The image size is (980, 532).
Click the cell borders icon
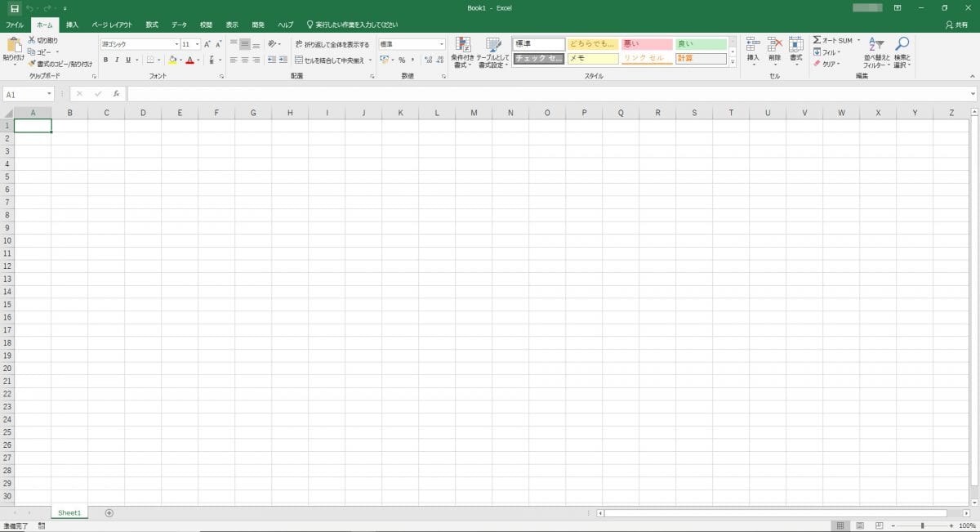(149, 60)
